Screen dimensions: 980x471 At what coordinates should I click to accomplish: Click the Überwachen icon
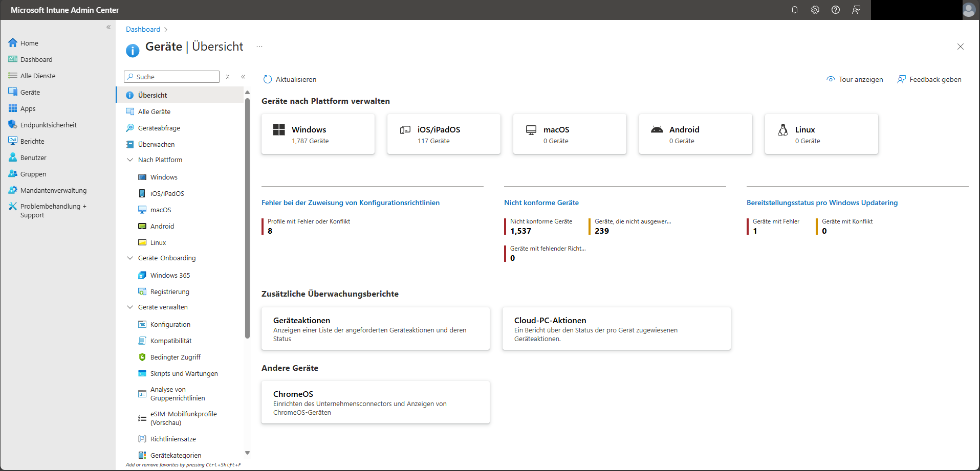(130, 144)
